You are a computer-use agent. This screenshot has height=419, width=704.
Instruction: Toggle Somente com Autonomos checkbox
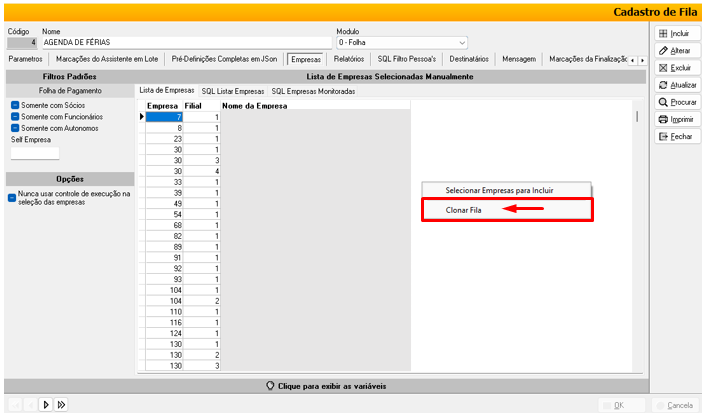[15, 128]
